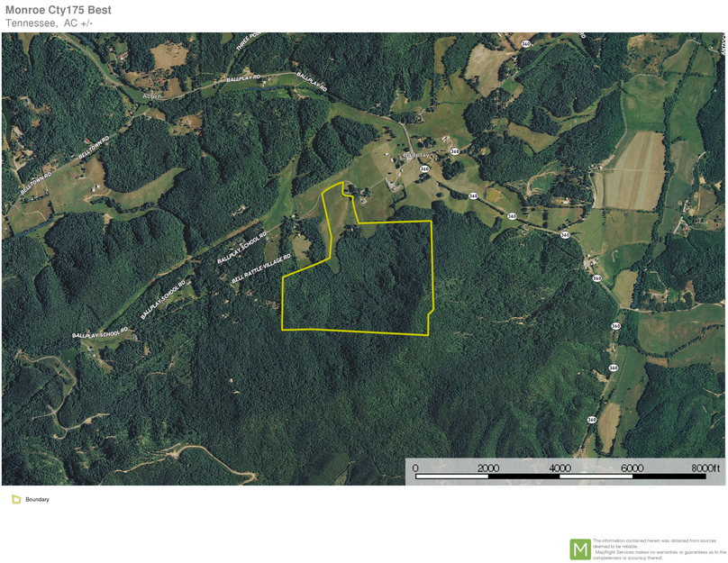This screenshot has width=728, height=563.
Task: Toggle visibility of the yellow property outline
Action: 15,498
